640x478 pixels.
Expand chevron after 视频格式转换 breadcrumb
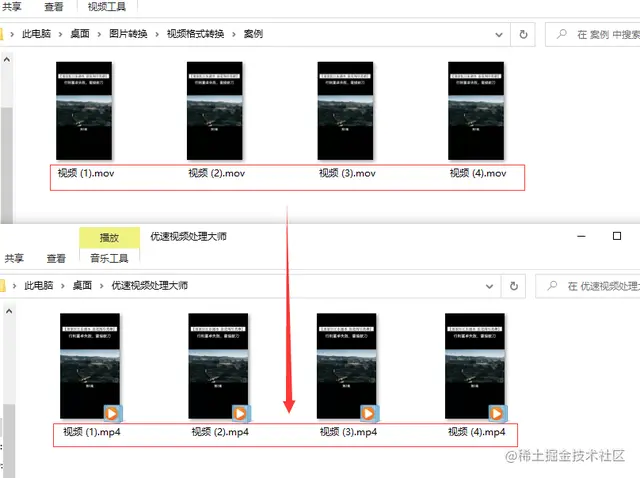coord(234,34)
